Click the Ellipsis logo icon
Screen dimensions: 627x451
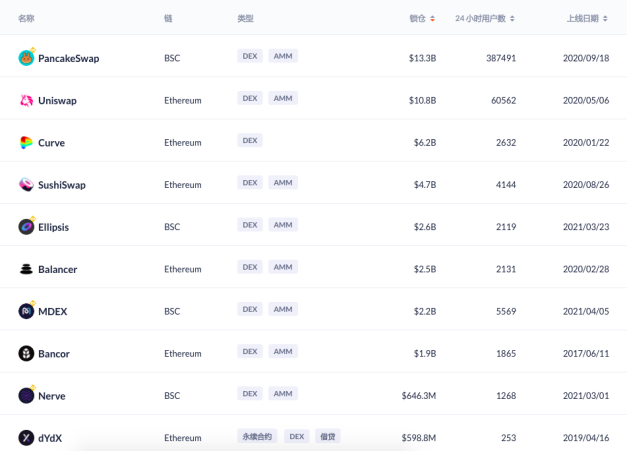(26, 227)
